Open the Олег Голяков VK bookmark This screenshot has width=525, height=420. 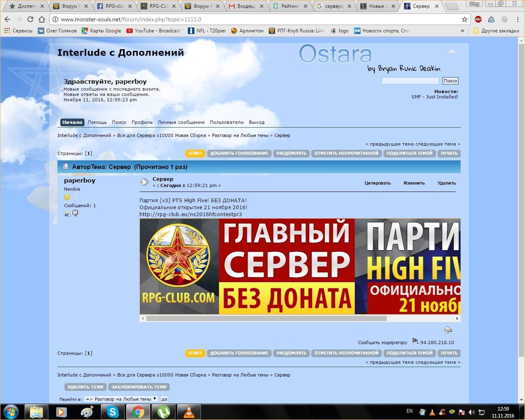click(57, 31)
